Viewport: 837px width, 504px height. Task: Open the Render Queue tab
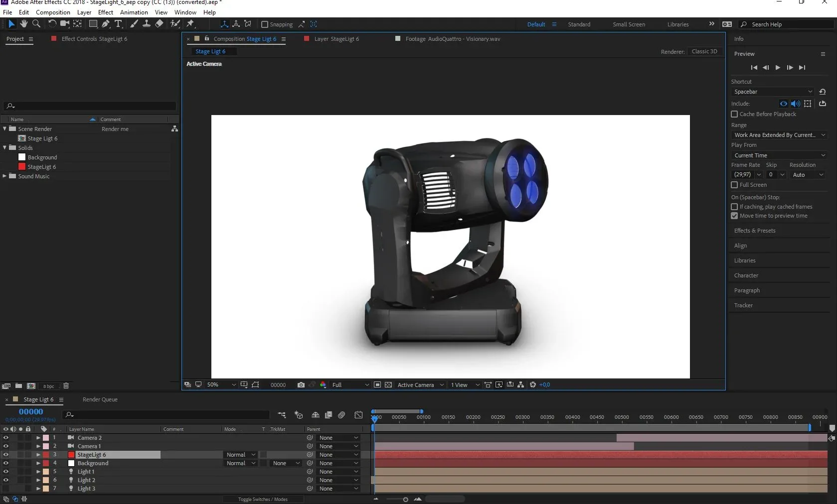(x=100, y=399)
